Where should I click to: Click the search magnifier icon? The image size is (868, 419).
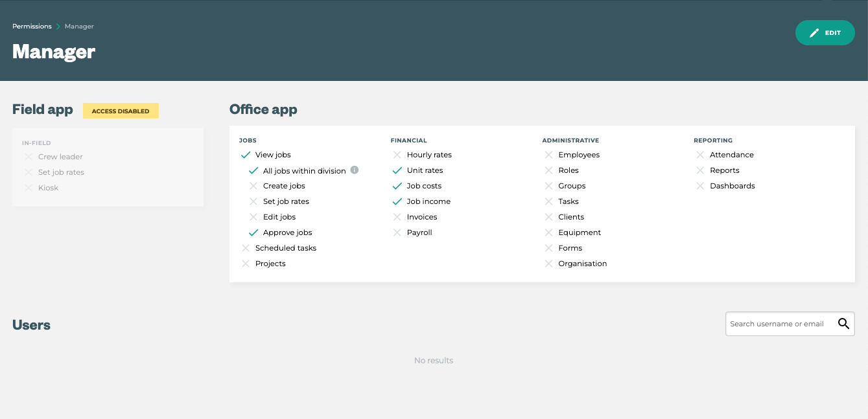pyautogui.click(x=843, y=324)
